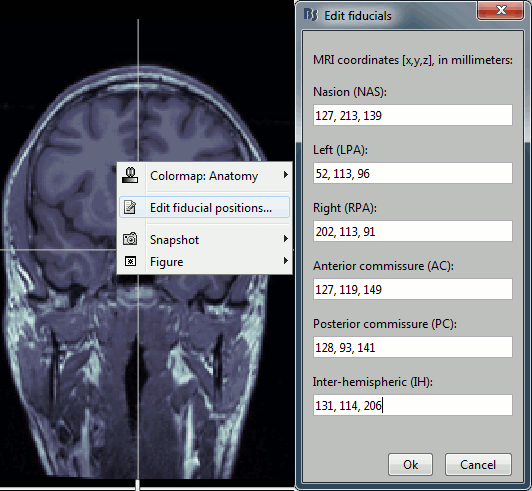Click the slice position marker below MRI
Screen dimensions: 532x491
tap(137, 485)
